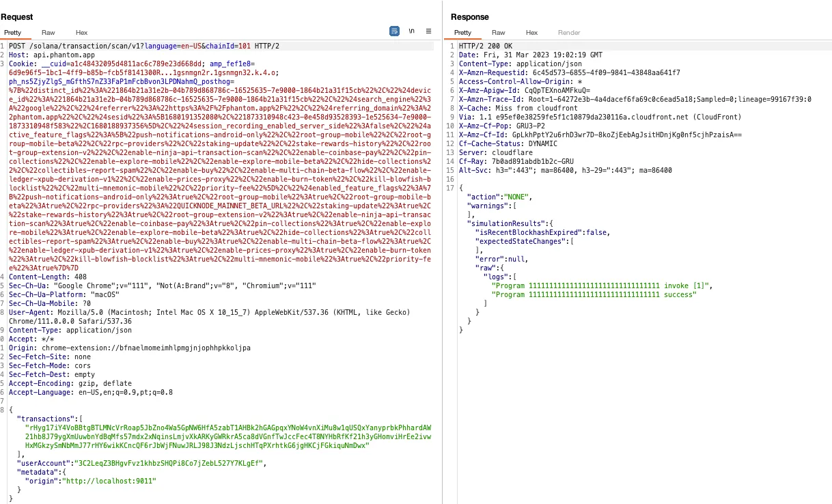Click the Origin: chrome-extension header line

(x=130, y=348)
